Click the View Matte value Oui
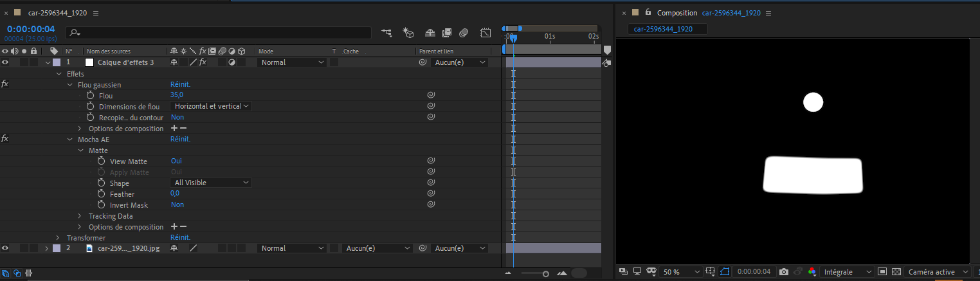The image size is (980, 281). click(x=176, y=161)
